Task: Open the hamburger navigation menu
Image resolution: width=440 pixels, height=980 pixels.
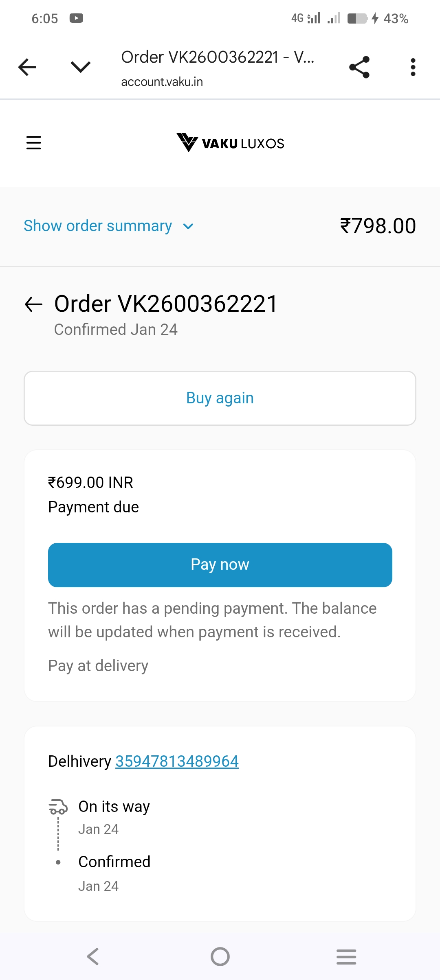Action: tap(33, 143)
